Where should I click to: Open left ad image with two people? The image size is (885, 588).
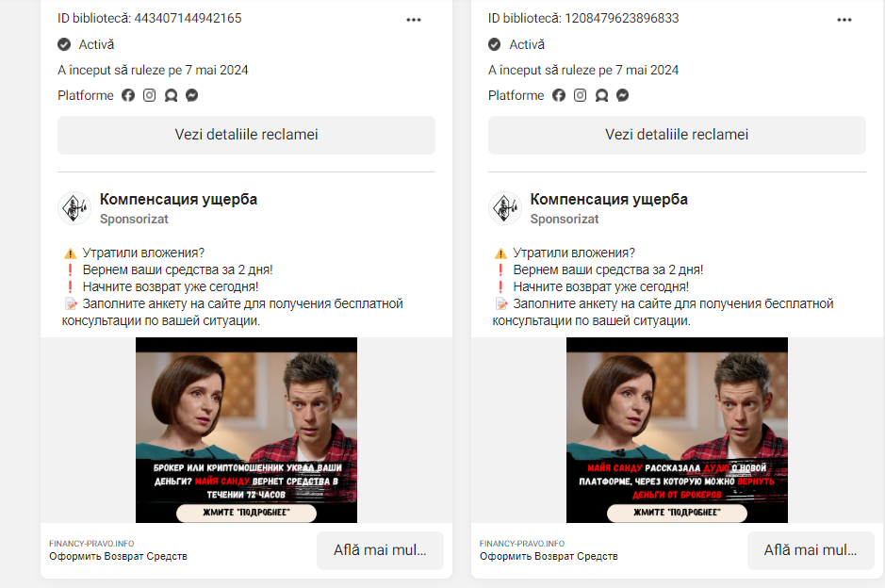pos(246,430)
